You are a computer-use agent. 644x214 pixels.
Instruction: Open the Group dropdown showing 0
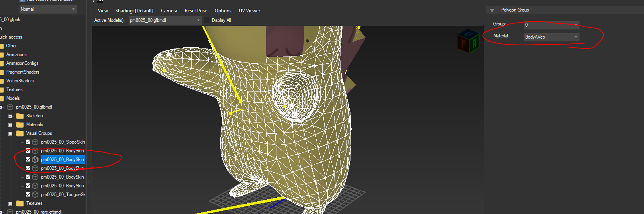click(x=552, y=25)
